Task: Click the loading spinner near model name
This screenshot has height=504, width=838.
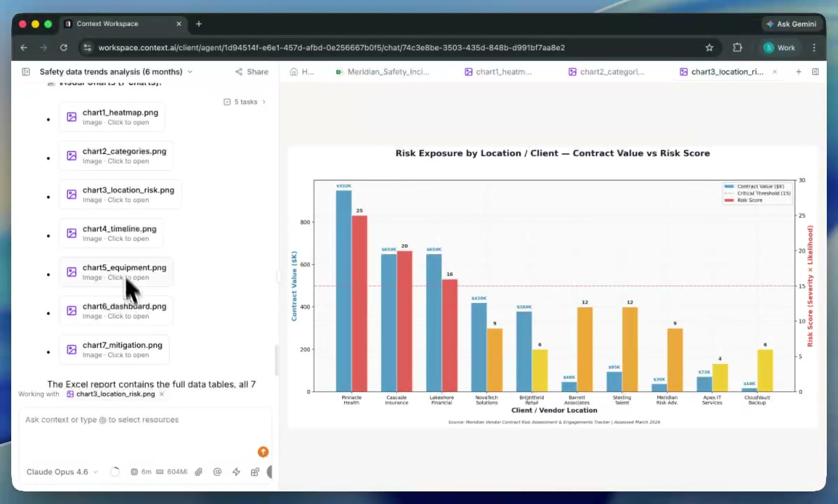Action: point(115,472)
